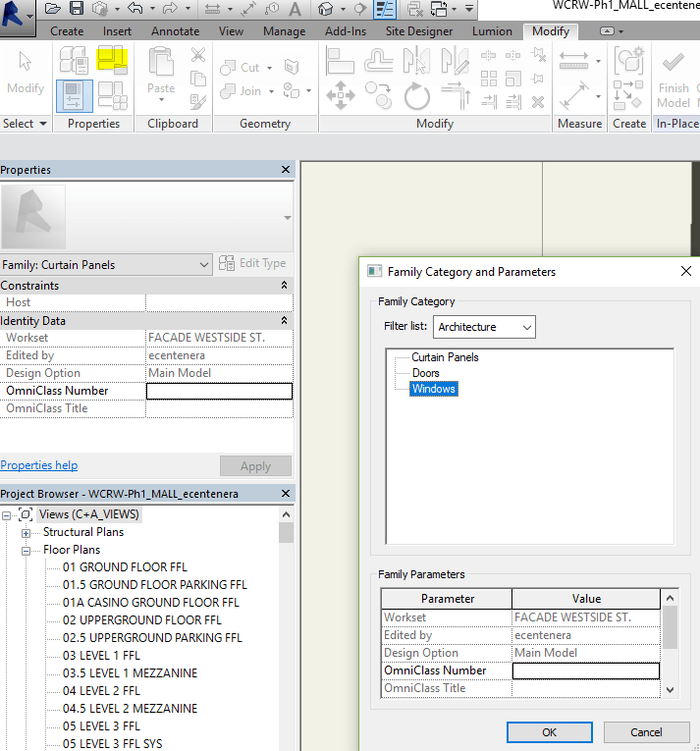
Task: Switch to the Annotate ribbon tab
Action: 176,31
